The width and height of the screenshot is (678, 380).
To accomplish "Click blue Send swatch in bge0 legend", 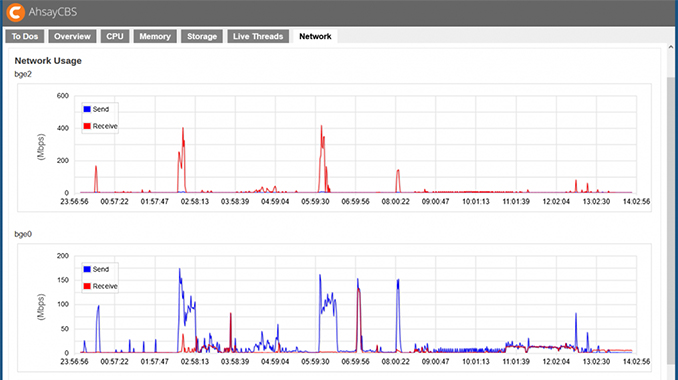I will (87, 269).
